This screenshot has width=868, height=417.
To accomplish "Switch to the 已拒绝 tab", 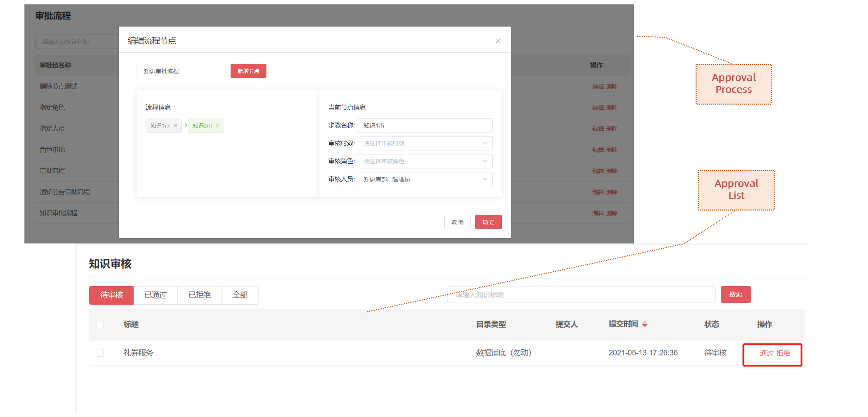I will coord(200,295).
